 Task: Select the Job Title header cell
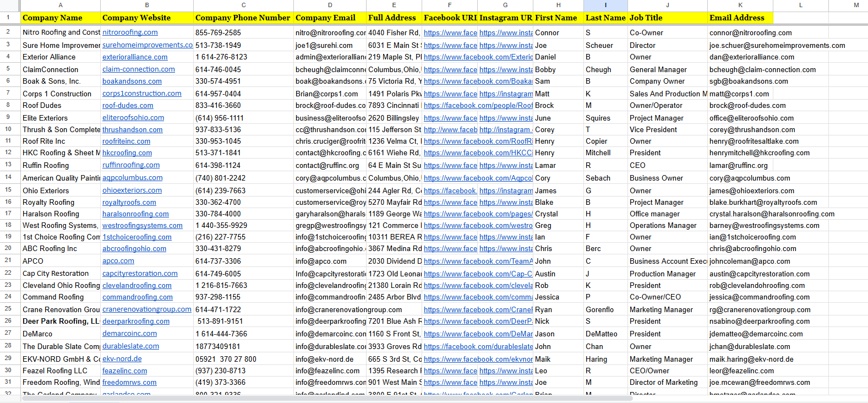pos(667,18)
